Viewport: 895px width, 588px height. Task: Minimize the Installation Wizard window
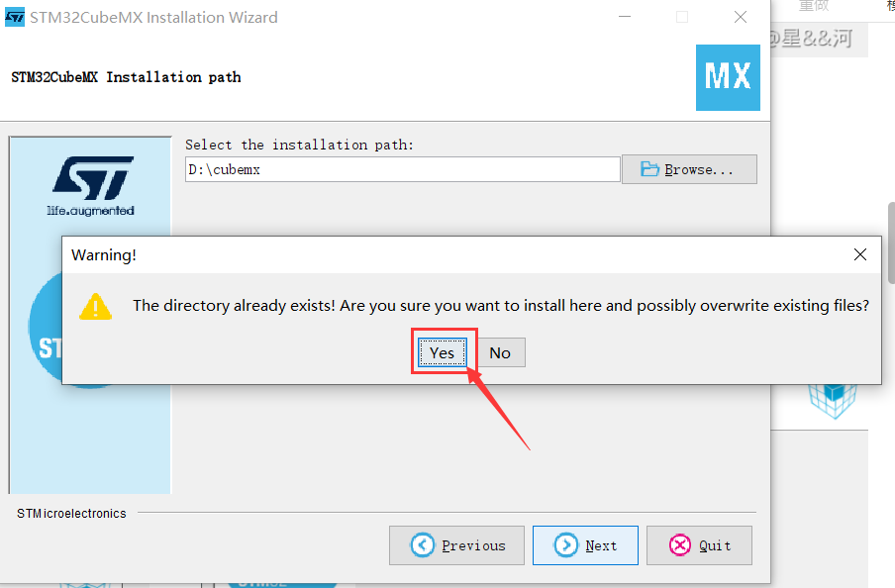pos(625,17)
